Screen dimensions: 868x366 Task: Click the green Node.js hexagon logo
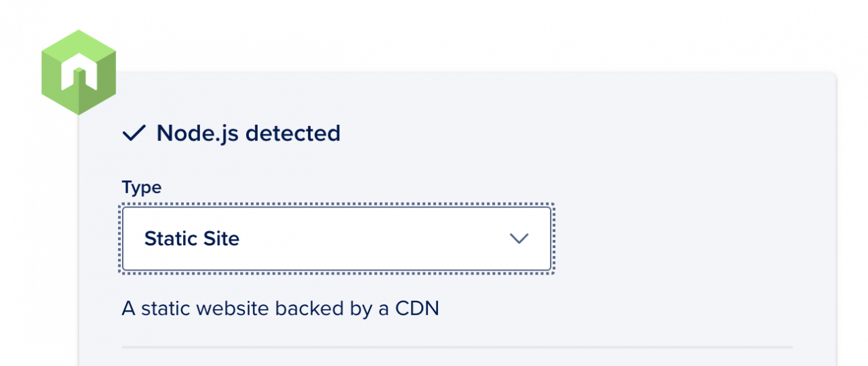[79, 73]
